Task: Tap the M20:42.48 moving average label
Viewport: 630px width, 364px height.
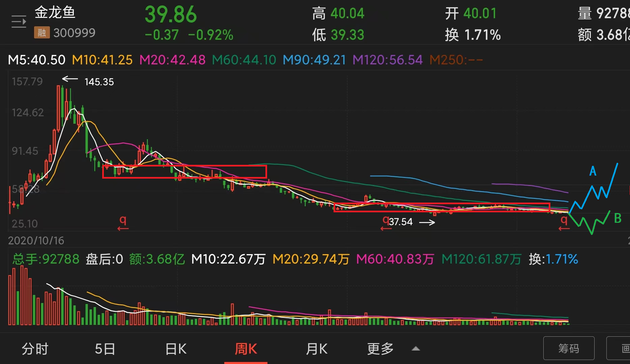Action: coord(172,60)
